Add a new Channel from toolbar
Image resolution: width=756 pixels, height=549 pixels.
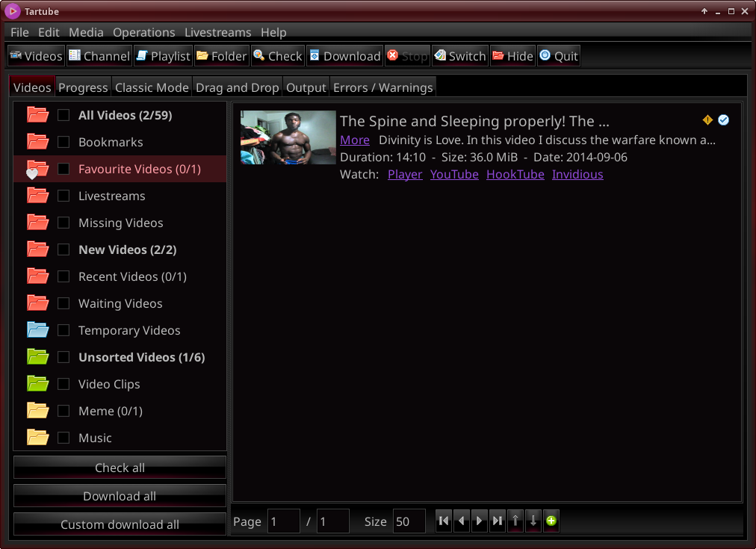[x=99, y=56]
